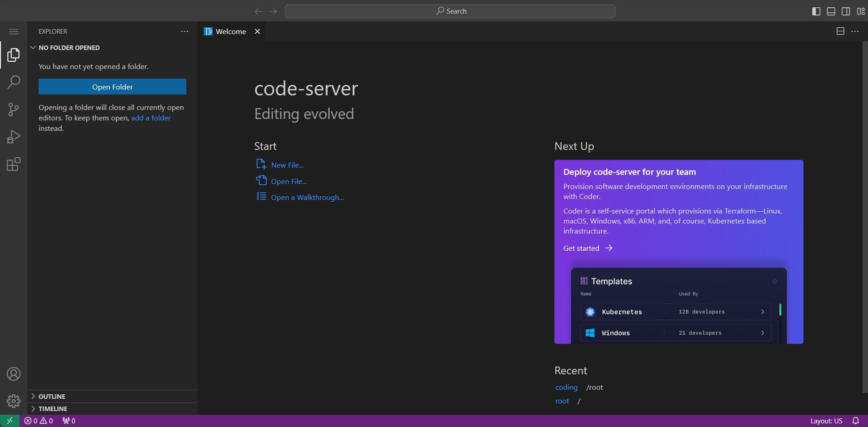
Task: Click the Open File icon
Action: tap(261, 180)
